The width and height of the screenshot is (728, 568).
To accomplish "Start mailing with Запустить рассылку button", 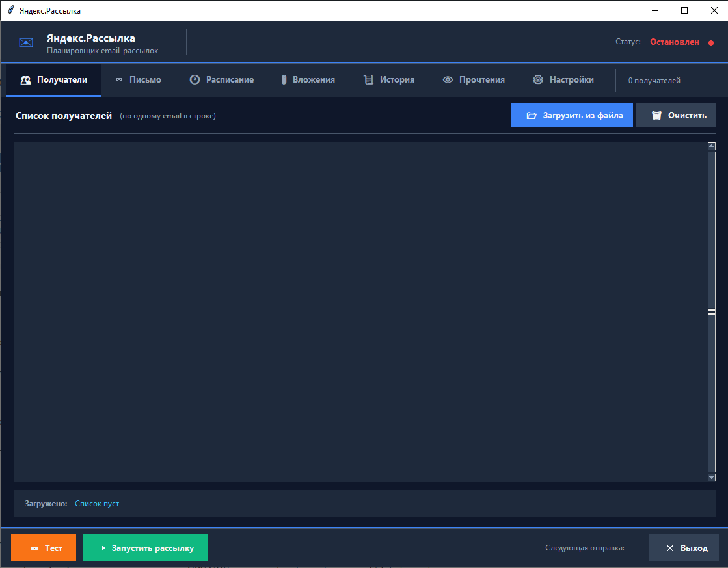I will tap(145, 548).
